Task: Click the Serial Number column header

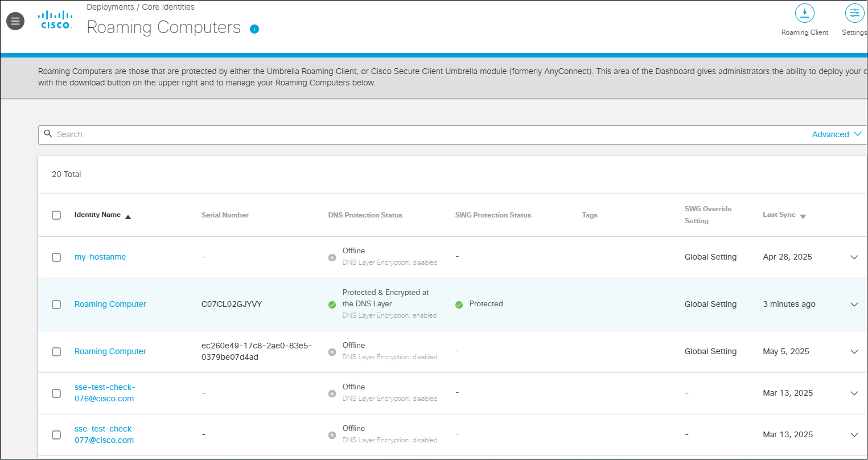Action: 225,215
